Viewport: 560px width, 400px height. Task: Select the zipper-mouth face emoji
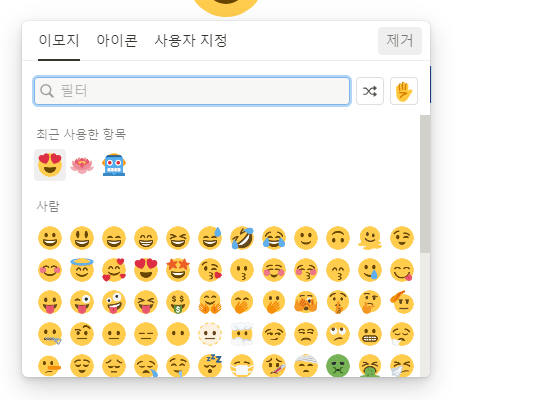coord(50,334)
